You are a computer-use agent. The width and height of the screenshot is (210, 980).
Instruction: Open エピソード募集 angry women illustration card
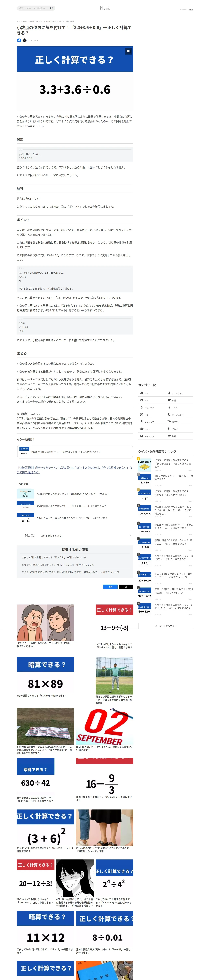(x=45, y=626)
